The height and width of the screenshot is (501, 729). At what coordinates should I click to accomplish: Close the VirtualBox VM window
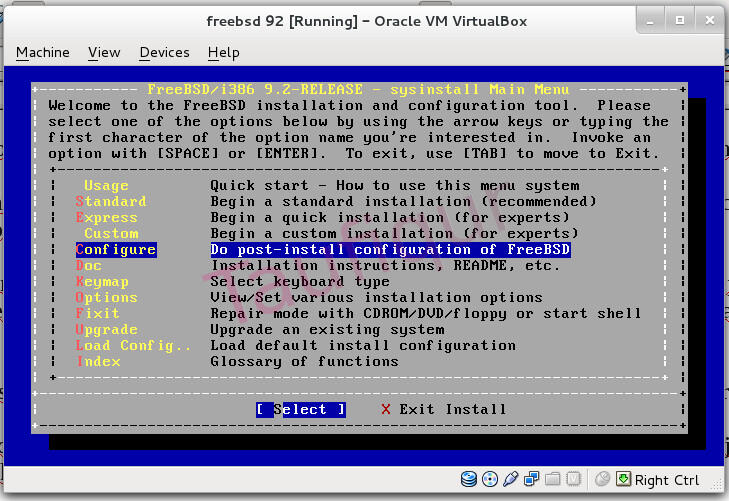point(709,21)
